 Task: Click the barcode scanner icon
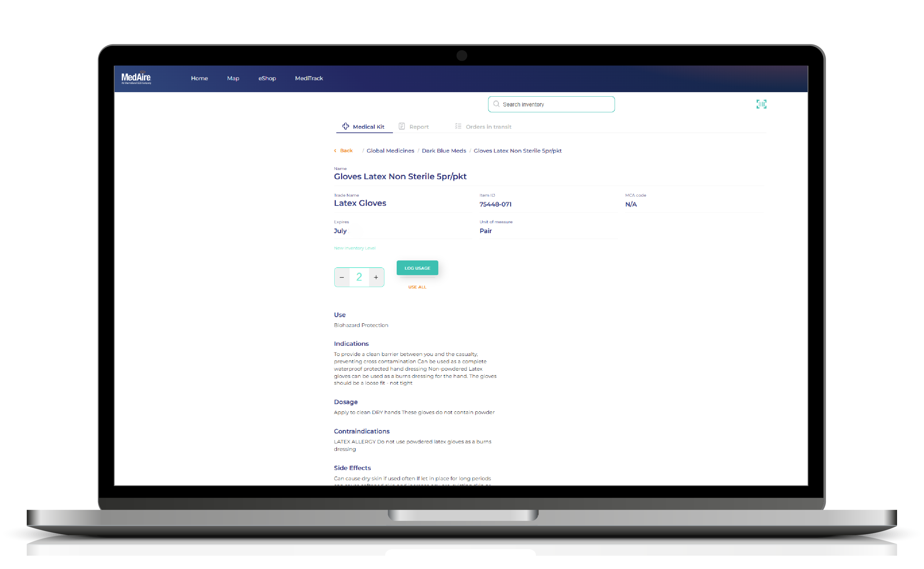(x=762, y=104)
